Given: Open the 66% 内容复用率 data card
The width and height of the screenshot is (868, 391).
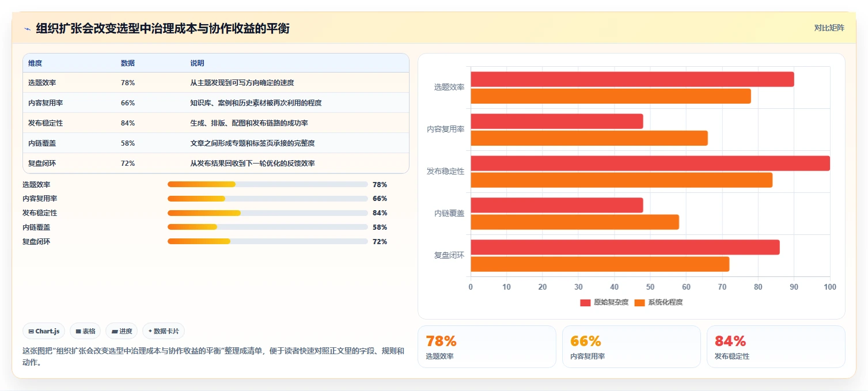Looking at the screenshot, I should point(631,347).
